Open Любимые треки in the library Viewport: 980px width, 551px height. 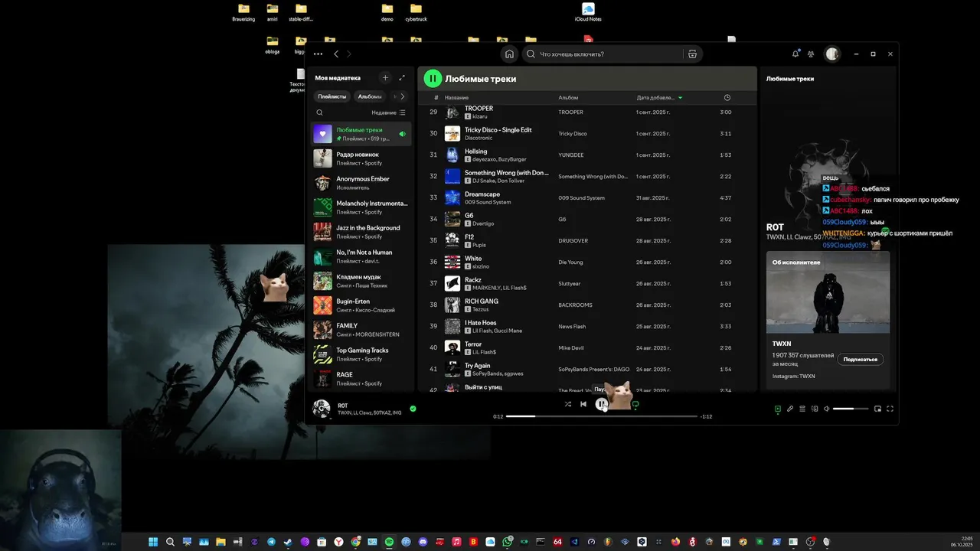click(x=361, y=134)
